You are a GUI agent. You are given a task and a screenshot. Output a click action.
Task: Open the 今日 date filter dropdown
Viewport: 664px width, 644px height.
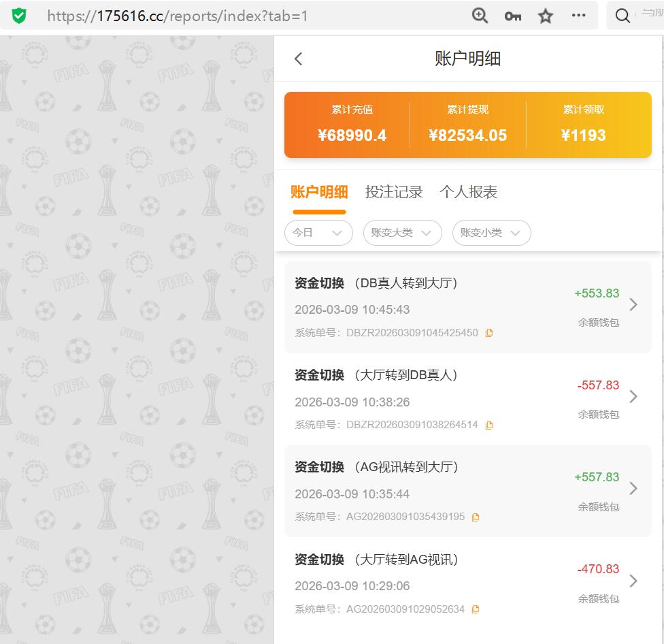click(318, 233)
